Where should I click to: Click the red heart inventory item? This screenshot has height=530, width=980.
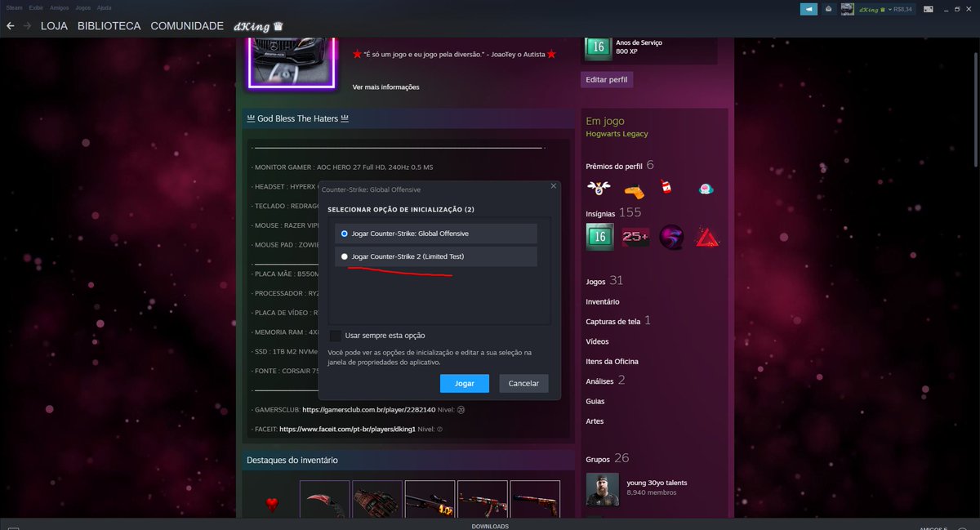272,505
